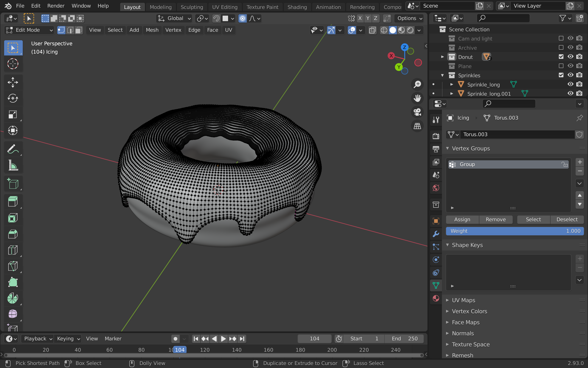The height and width of the screenshot is (368, 588).
Task: Activate the Scale tool
Action: point(13,114)
